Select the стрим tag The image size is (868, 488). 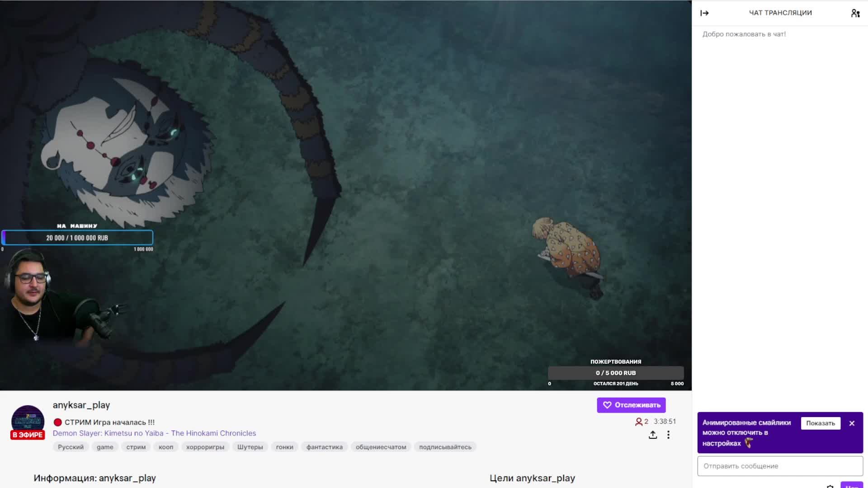click(x=136, y=447)
